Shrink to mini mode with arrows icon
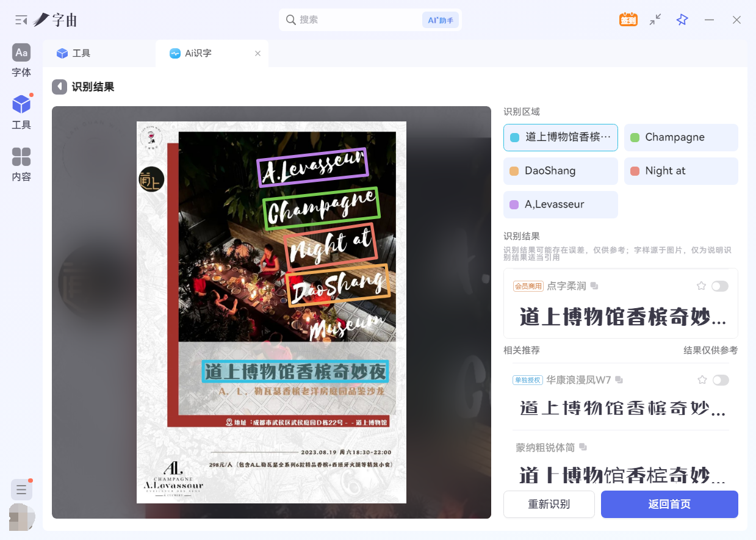The height and width of the screenshot is (540, 756). pyautogui.click(x=655, y=20)
